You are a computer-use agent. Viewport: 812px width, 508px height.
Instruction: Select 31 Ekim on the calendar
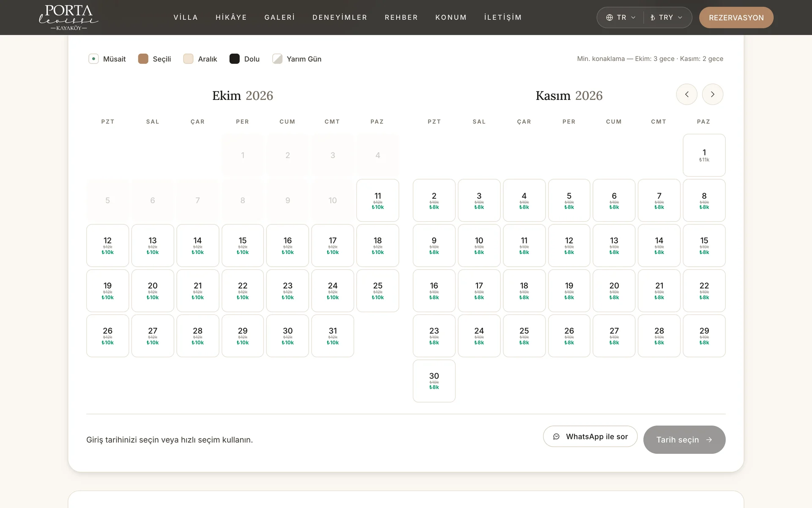click(333, 336)
